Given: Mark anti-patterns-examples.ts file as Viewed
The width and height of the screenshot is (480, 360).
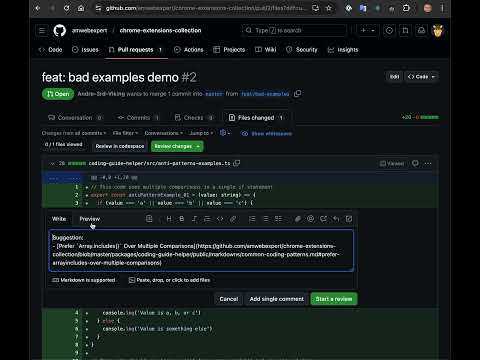Looking at the screenshot, I should tap(392, 163).
